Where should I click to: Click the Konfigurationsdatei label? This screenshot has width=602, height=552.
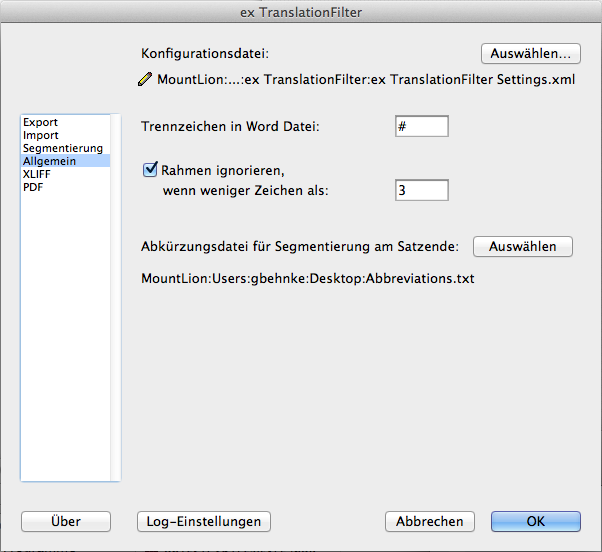(x=205, y=53)
